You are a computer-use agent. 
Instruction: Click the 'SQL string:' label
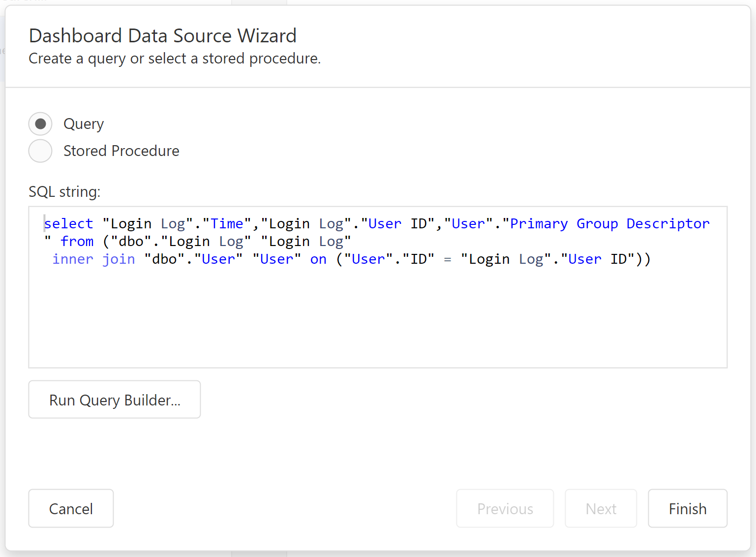[64, 192]
